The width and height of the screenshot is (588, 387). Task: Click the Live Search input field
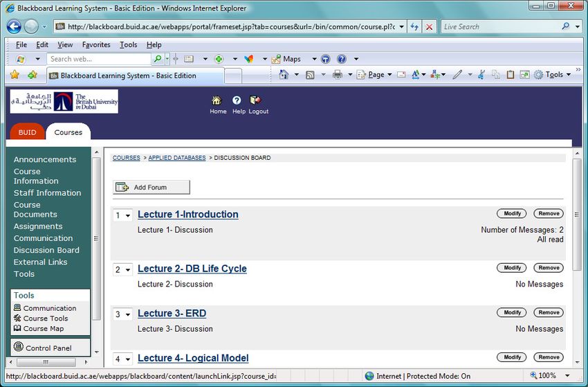(x=501, y=26)
